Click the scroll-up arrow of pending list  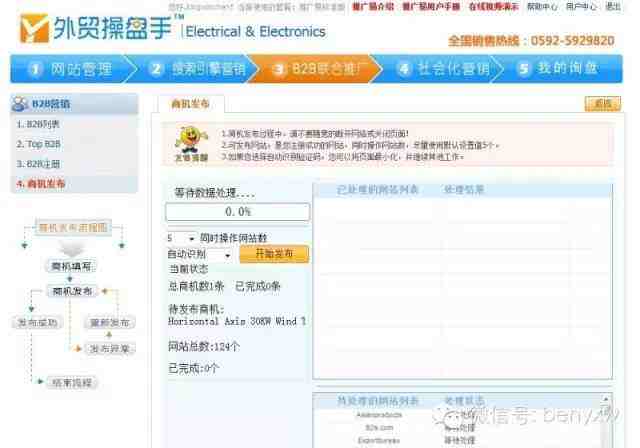(x=606, y=399)
